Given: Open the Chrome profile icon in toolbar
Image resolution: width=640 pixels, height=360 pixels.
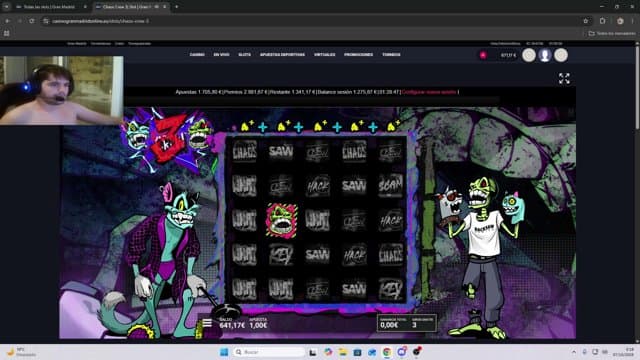Looking at the screenshot, I should (620, 21).
